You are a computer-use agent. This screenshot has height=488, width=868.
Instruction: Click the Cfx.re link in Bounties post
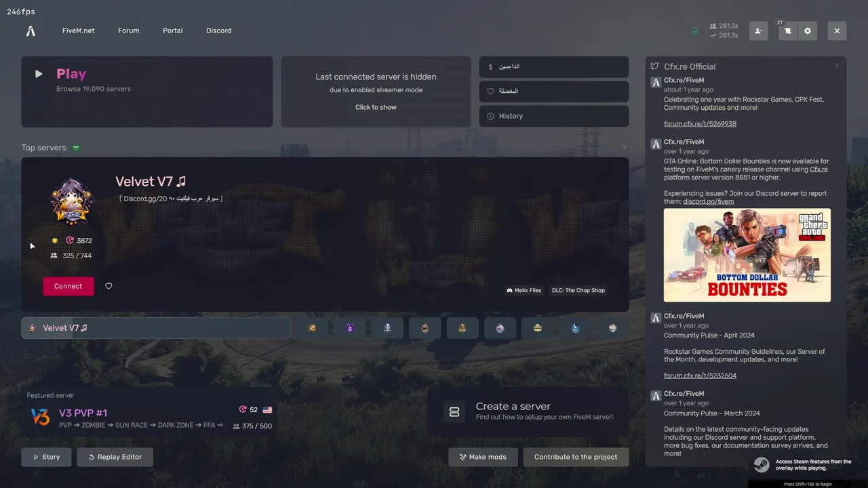tap(818, 169)
